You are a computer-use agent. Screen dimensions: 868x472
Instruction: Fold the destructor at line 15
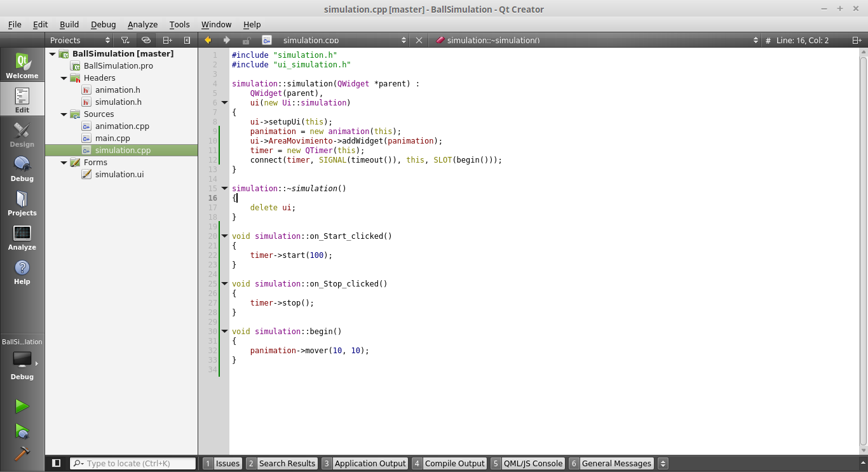(x=224, y=188)
